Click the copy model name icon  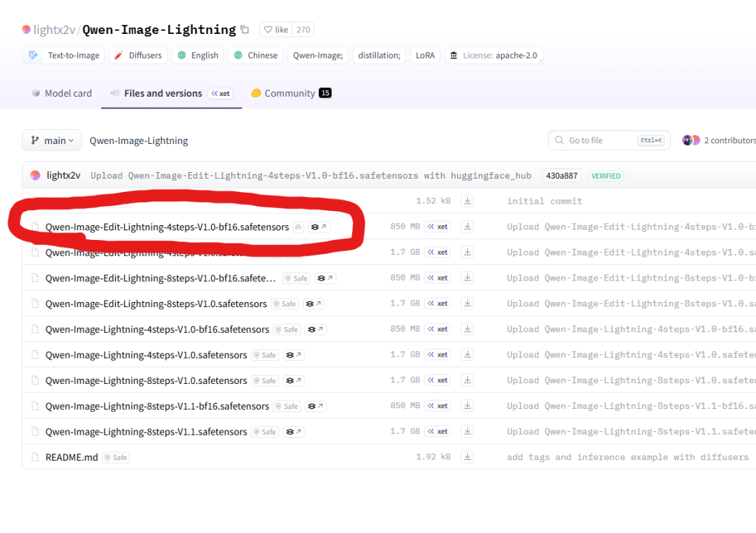(x=245, y=30)
